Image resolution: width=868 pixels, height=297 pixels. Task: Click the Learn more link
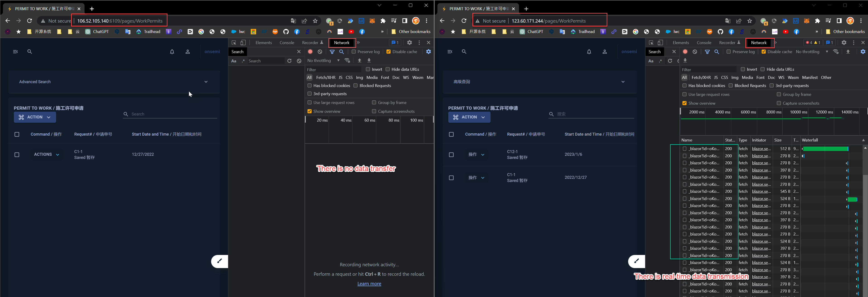(369, 283)
